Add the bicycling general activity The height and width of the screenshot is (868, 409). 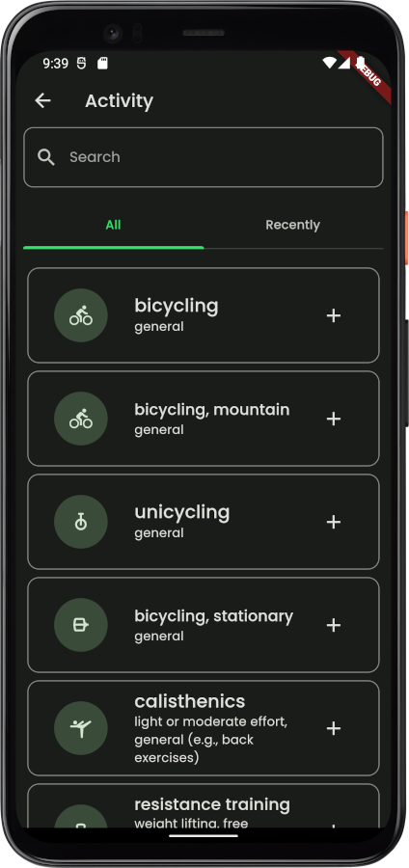pyautogui.click(x=333, y=315)
